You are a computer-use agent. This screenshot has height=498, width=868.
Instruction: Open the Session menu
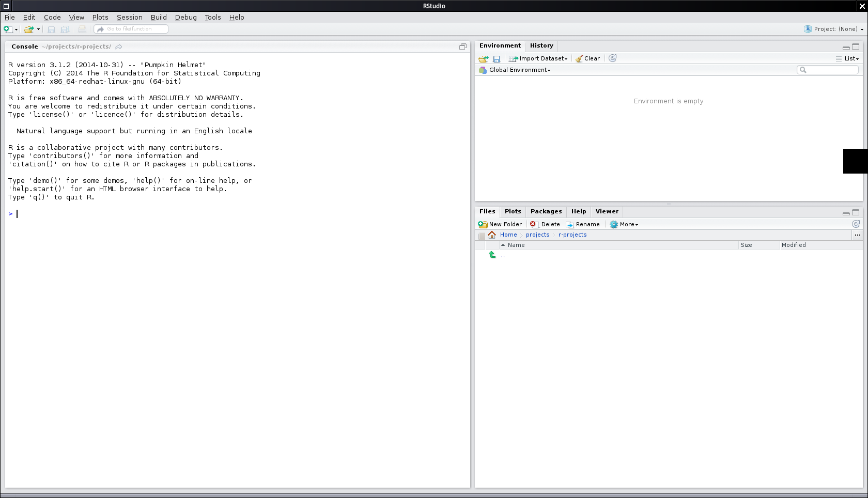click(x=129, y=17)
